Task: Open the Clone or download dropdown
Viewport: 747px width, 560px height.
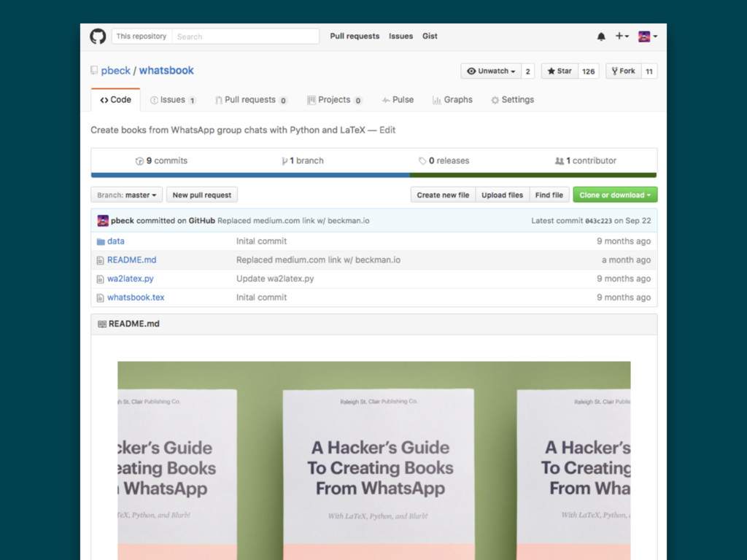Action: 615,195
